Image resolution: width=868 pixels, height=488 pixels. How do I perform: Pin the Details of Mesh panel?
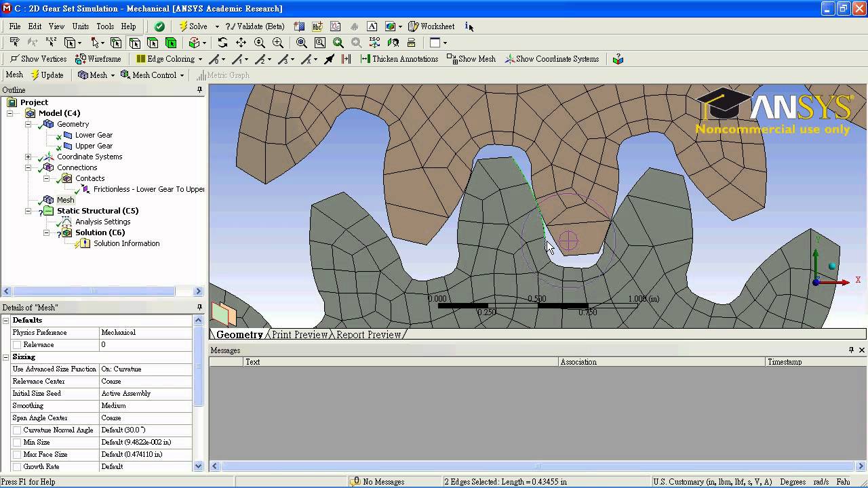pyautogui.click(x=199, y=307)
